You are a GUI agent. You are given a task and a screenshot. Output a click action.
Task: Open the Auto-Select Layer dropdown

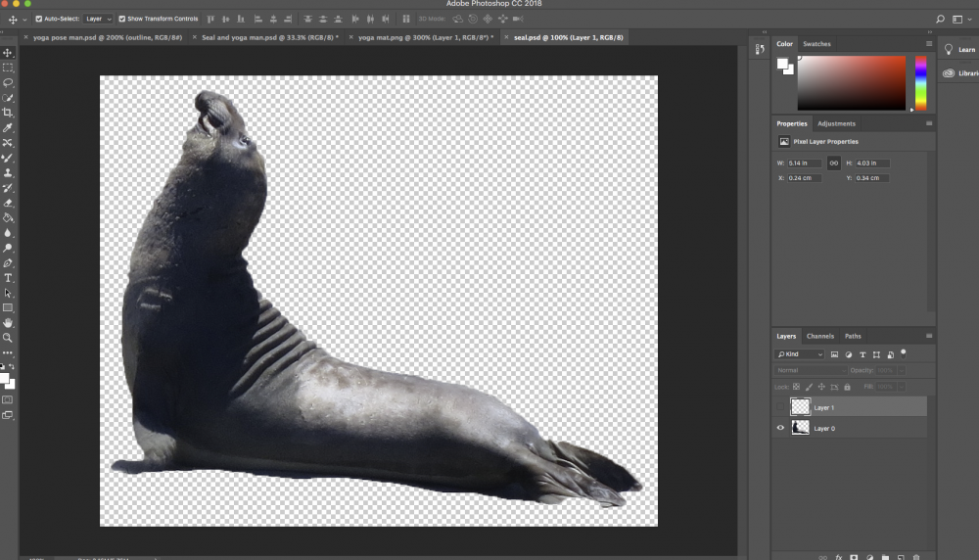coord(97,19)
